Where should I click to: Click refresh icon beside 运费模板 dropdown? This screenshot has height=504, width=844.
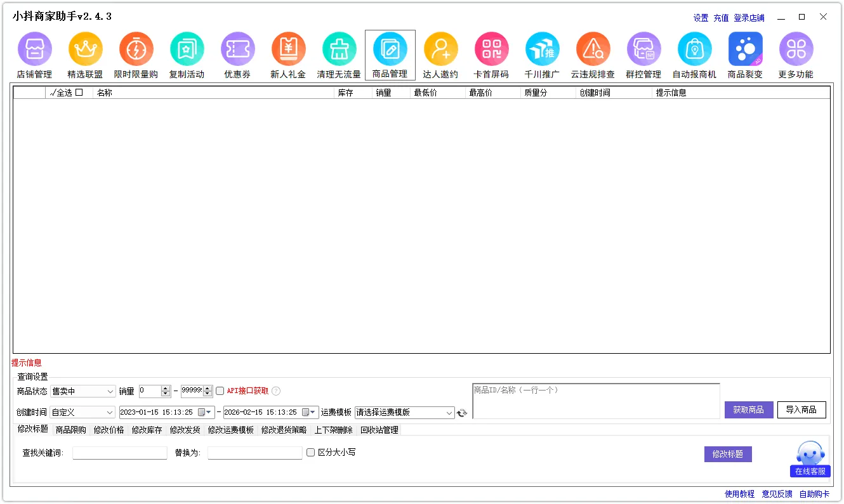click(462, 413)
